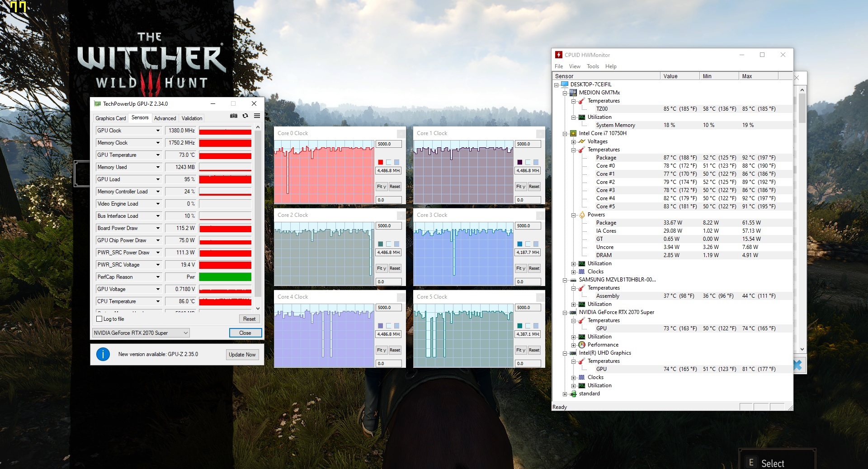868x469 pixels.
Task: Select the 'Core #4' temperature row
Action: [672, 198]
